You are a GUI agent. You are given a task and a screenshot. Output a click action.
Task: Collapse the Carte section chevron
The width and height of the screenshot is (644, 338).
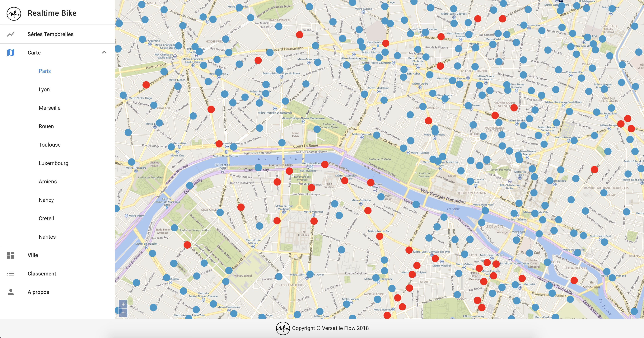(104, 52)
